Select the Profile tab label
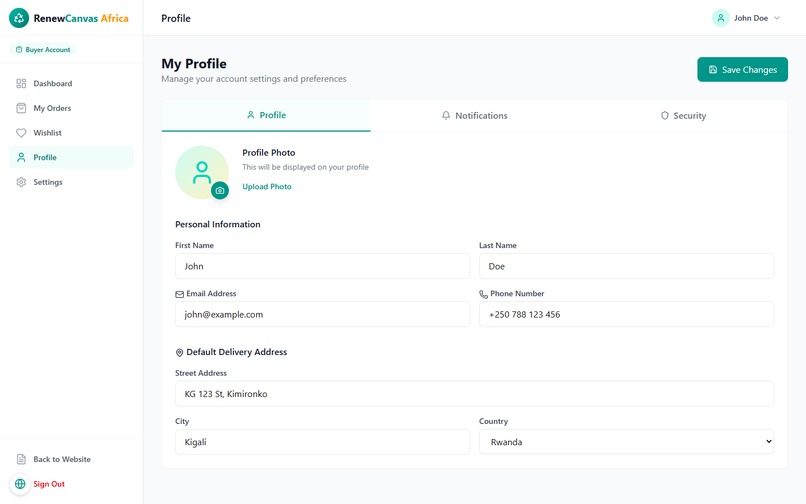 (272, 115)
